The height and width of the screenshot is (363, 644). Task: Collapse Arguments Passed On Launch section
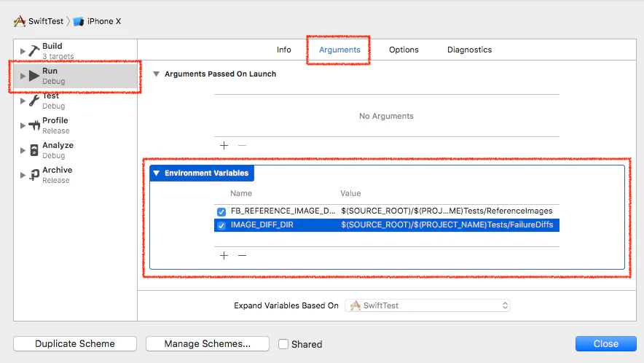156,74
